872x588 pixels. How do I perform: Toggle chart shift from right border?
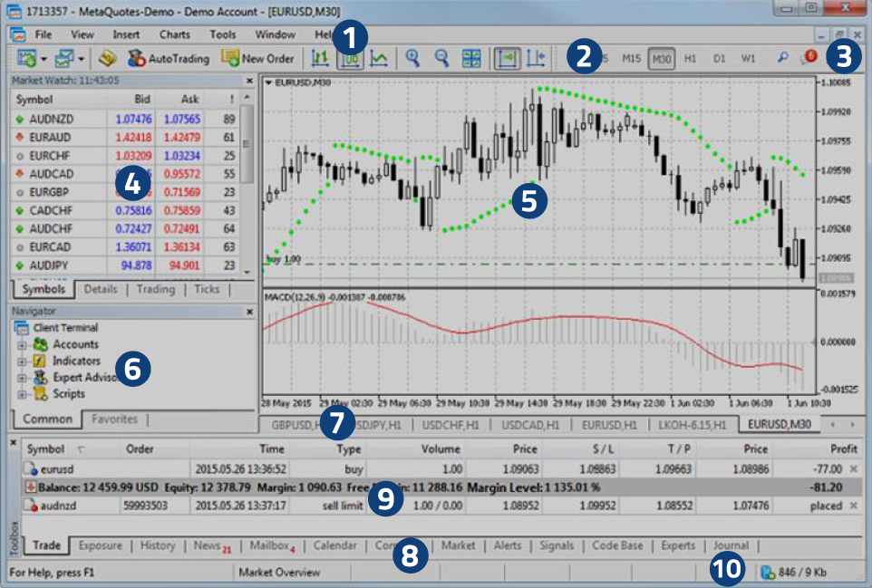(536, 58)
